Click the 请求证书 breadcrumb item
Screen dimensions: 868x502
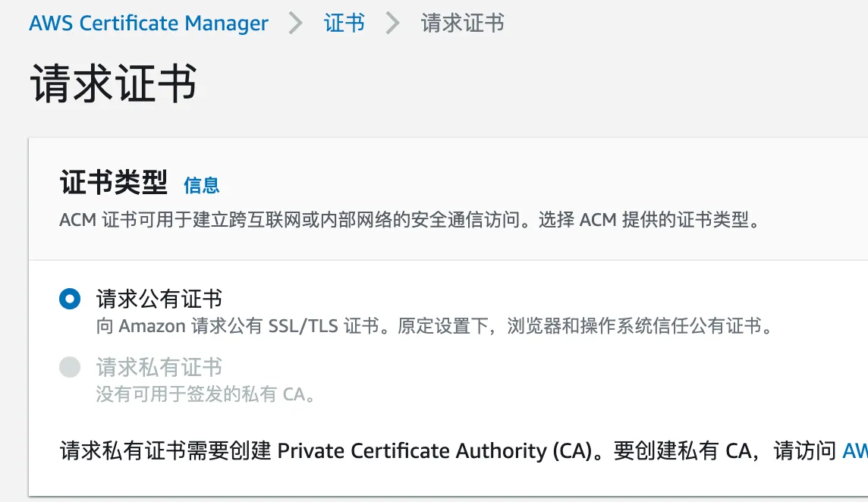(462, 24)
